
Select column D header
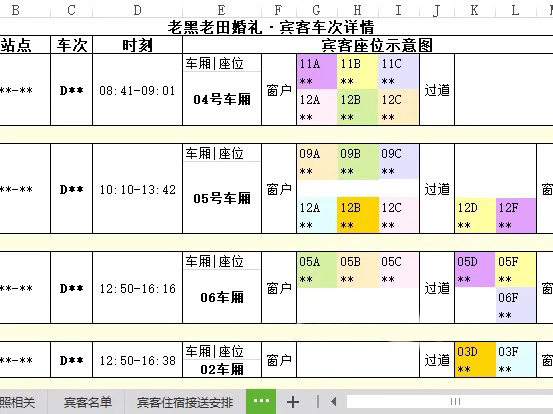[138, 10]
